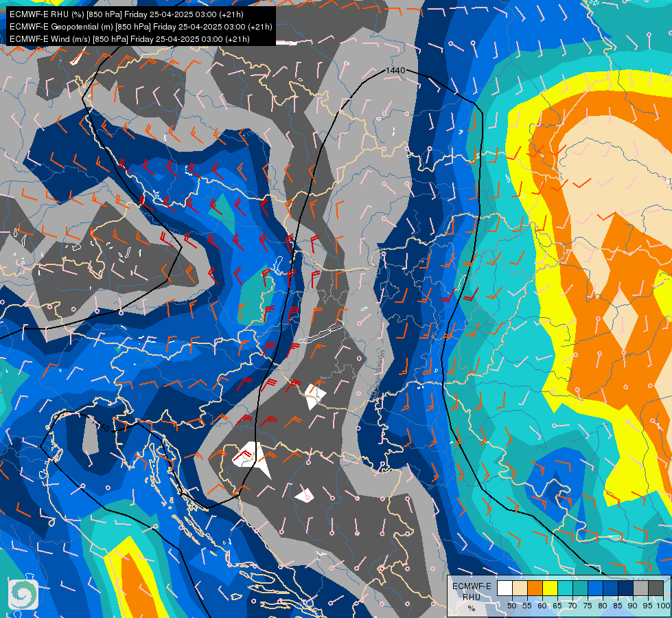The height and width of the screenshot is (618, 672).
Task: Pick the cyan 65-70% legend swatch
Action: [x=566, y=588]
